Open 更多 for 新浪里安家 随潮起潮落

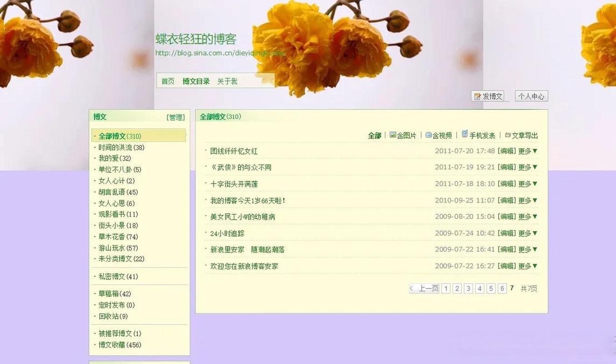click(x=528, y=249)
